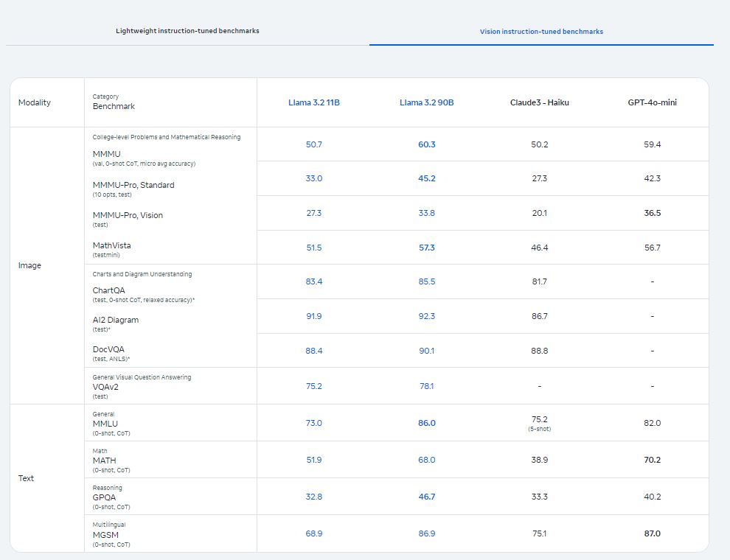Select MMMU score 60.3 for Llama 90B
Image resolution: width=730 pixels, height=560 pixels.
(x=426, y=144)
